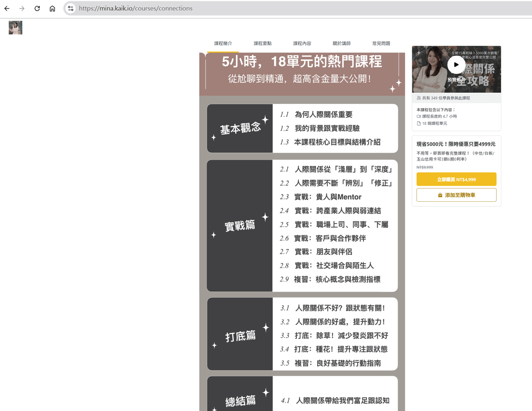Click lesson 2.3 實戰:貴人與Mentor
The image size is (532, 411).
click(320, 197)
